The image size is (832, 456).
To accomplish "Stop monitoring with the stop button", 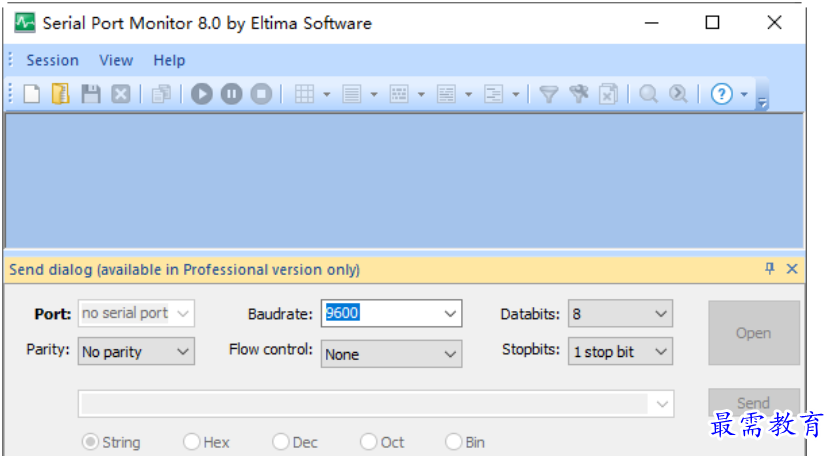I will [261, 94].
